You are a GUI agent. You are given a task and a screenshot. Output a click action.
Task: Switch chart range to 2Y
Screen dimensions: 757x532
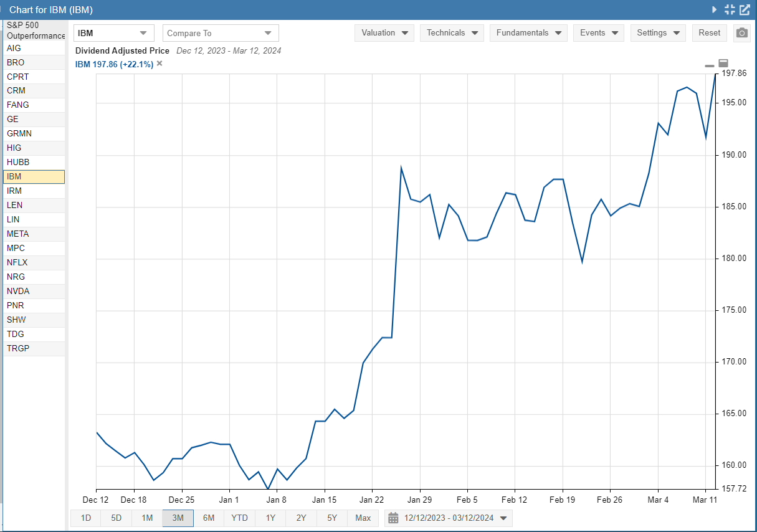click(x=301, y=518)
